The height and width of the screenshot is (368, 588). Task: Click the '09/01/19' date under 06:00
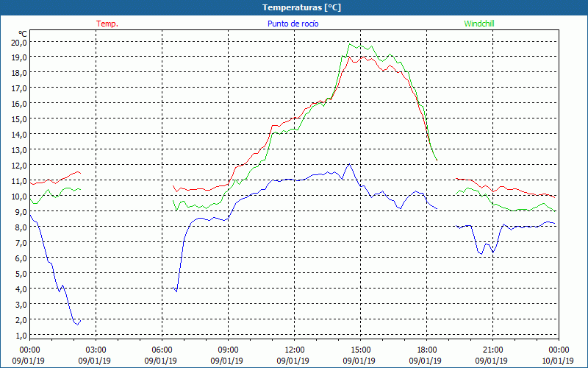pyautogui.click(x=160, y=361)
